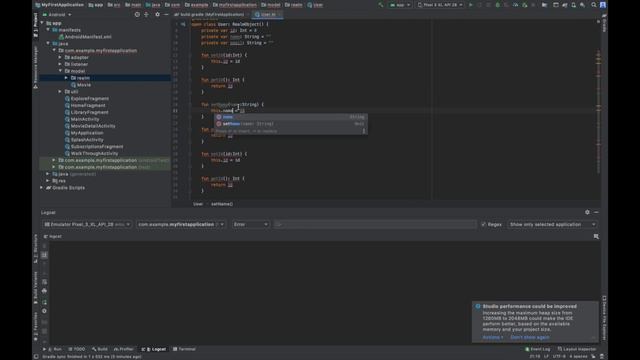Expand the realm folder
The image size is (640, 360).
point(66,78)
